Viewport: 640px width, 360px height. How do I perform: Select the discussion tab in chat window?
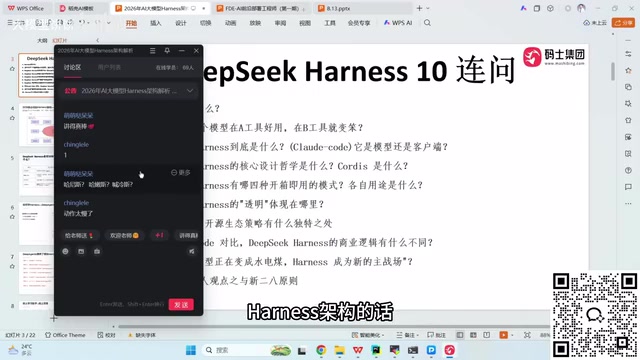click(x=72, y=67)
